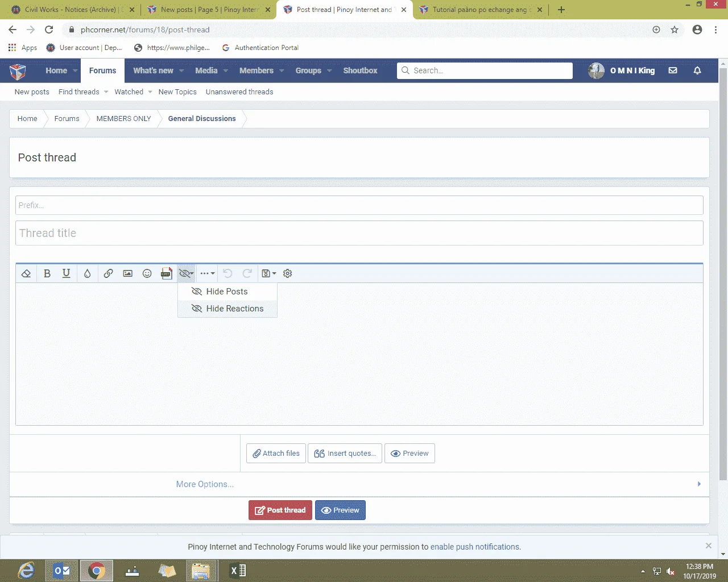
Task: Open the Groups nav tab
Action: click(x=308, y=70)
